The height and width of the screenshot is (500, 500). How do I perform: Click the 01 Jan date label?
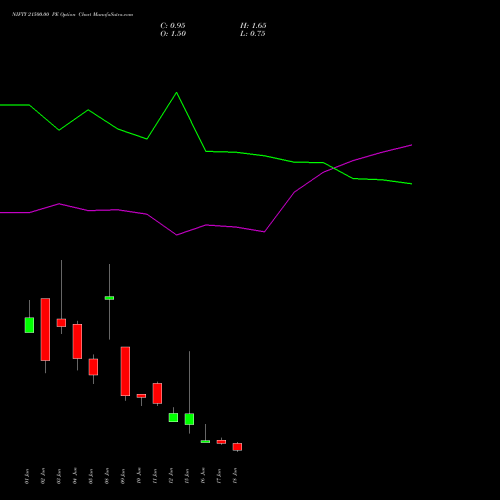pyautogui.click(x=27, y=476)
